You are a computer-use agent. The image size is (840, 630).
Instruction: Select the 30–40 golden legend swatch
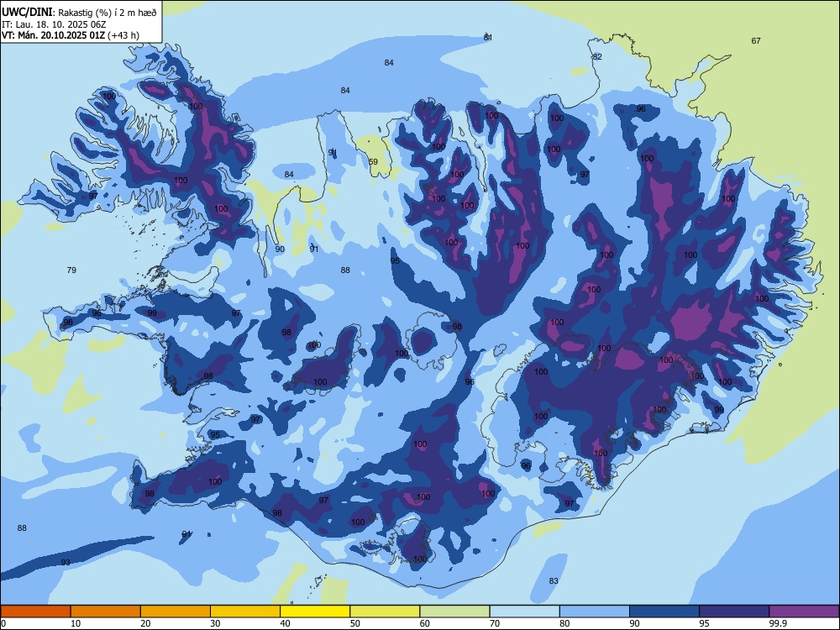pyautogui.click(x=245, y=612)
